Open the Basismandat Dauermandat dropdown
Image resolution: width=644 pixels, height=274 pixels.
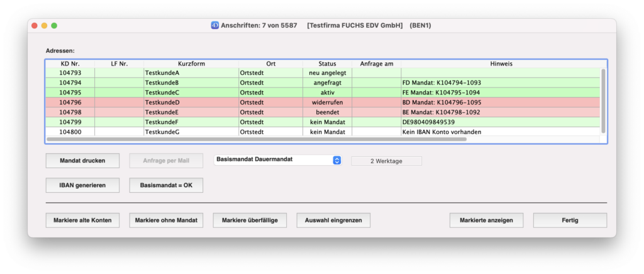coord(277,160)
